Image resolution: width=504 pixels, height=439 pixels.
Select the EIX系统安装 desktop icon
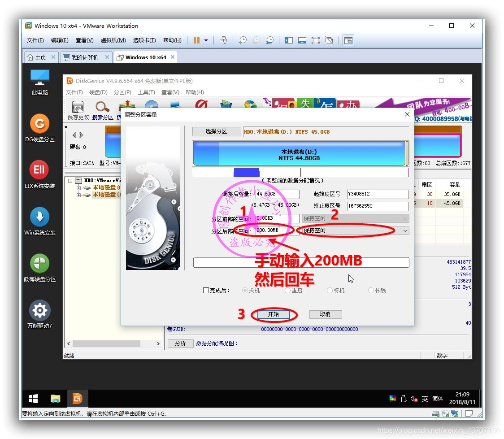[40, 174]
